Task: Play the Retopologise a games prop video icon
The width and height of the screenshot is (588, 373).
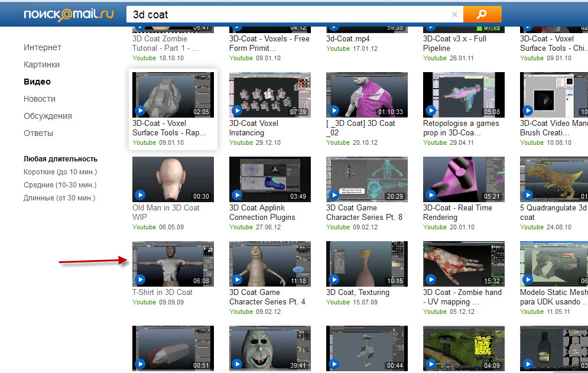Action: 431,111
